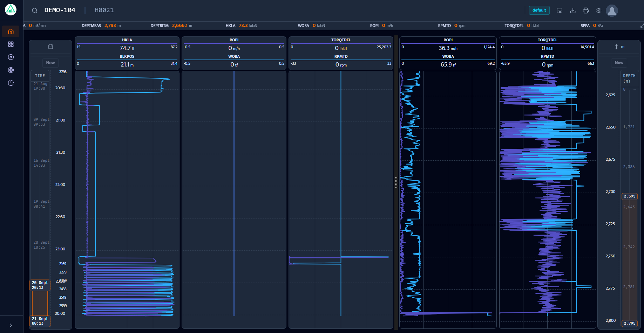This screenshot has width=644, height=333.
Task: Click RPMTD 0 rpm in status bar
Action: [452, 26]
